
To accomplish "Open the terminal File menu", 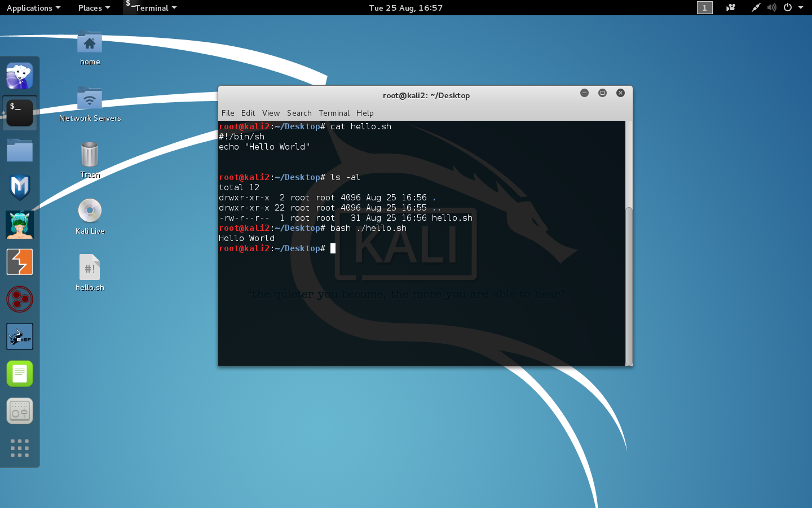I will [228, 113].
